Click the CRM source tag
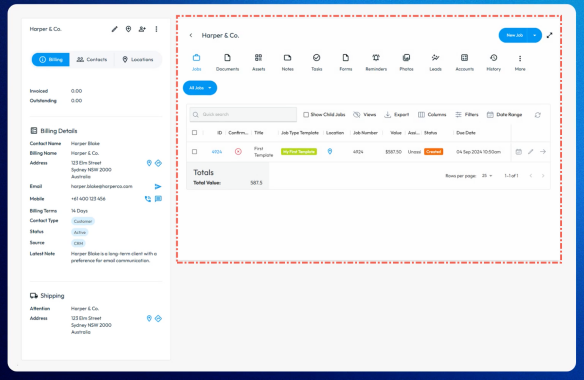Image resolution: width=584 pixels, height=380 pixels. (78, 243)
